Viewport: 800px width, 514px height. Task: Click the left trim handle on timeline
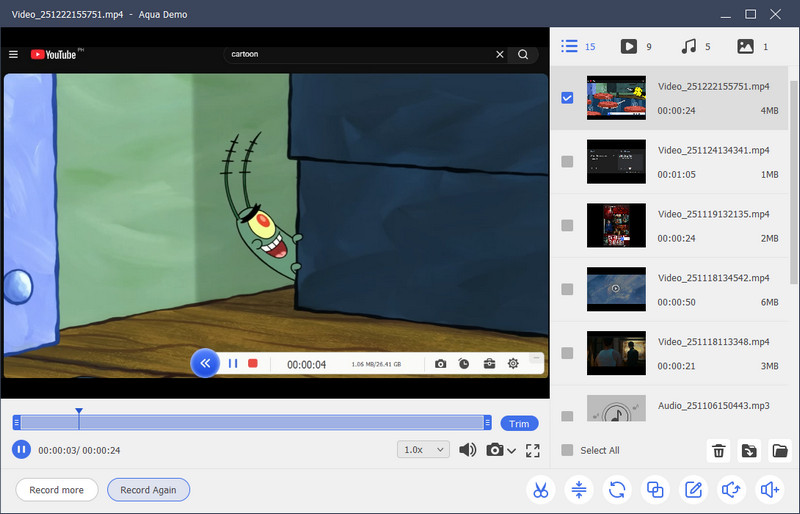17,423
